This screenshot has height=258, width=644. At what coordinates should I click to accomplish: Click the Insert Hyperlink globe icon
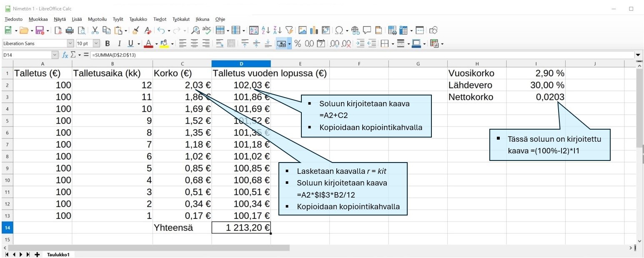click(355, 30)
